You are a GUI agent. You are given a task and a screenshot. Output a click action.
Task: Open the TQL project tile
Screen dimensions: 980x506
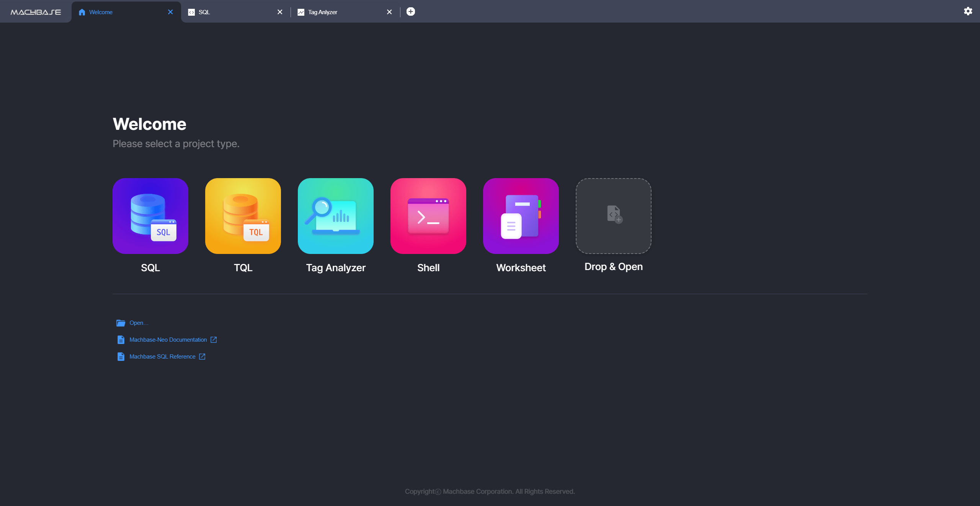coord(243,216)
